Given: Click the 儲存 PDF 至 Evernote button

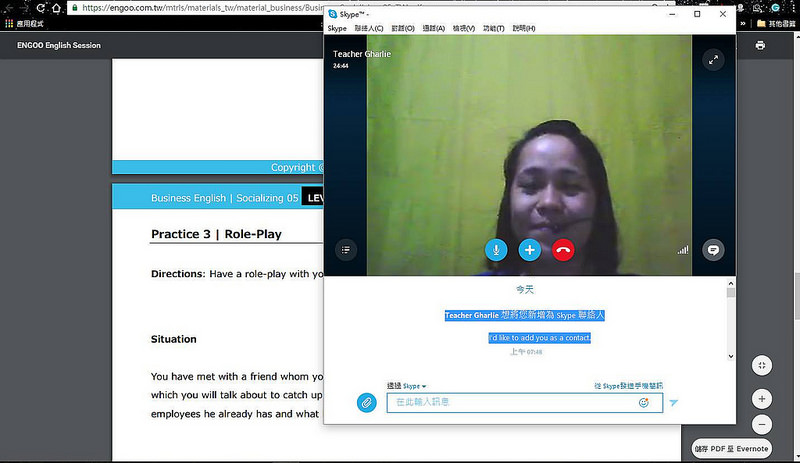Looking at the screenshot, I should (x=732, y=449).
